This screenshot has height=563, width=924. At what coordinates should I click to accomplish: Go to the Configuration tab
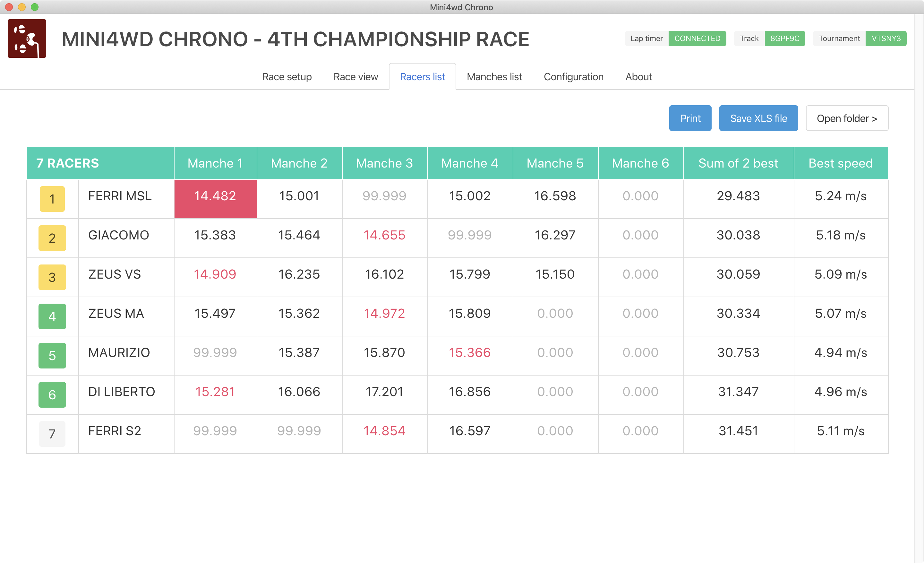pos(573,76)
